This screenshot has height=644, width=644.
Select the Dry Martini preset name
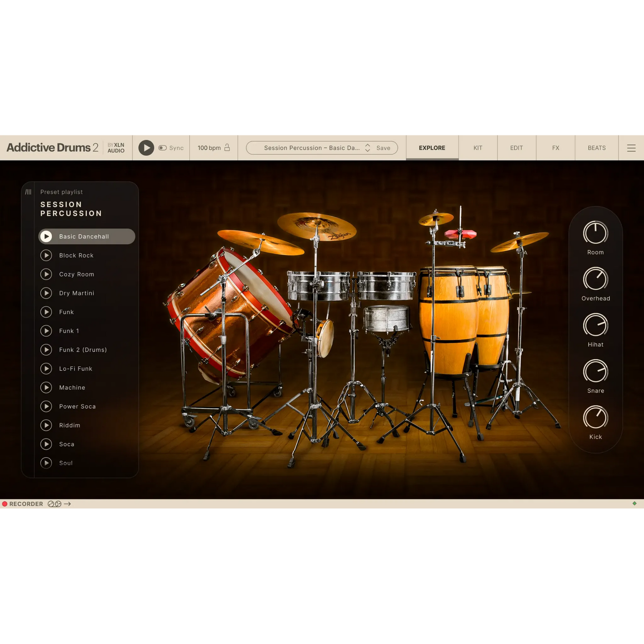click(77, 293)
